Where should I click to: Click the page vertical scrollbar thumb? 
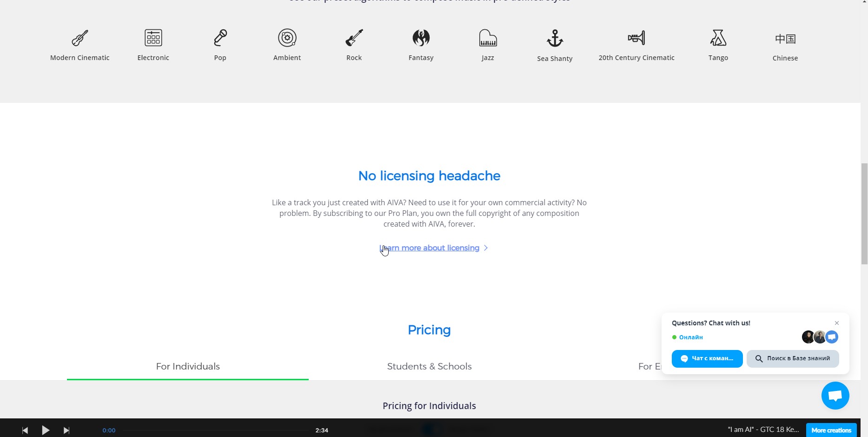click(x=864, y=214)
